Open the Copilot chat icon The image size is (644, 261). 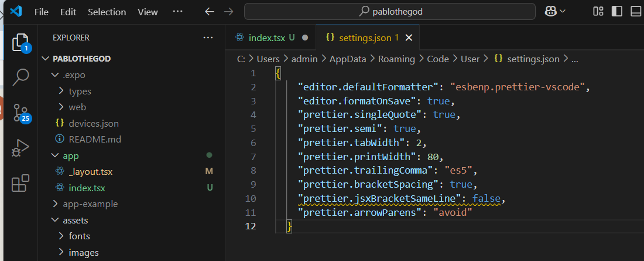pos(550,12)
